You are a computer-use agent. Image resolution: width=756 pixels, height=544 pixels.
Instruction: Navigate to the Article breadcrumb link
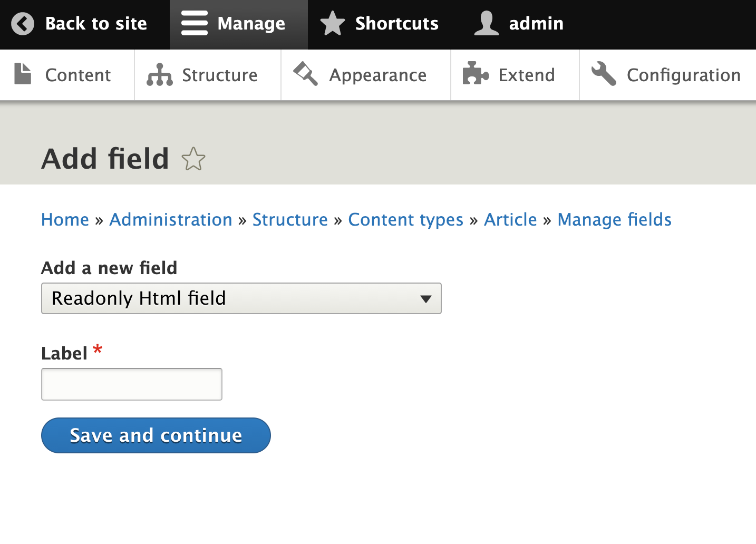pyautogui.click(x=510, y=220)
